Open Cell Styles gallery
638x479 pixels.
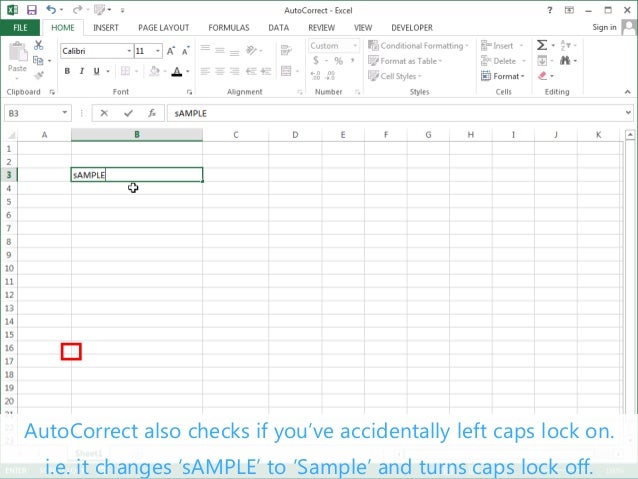click(x=394, y=76)
